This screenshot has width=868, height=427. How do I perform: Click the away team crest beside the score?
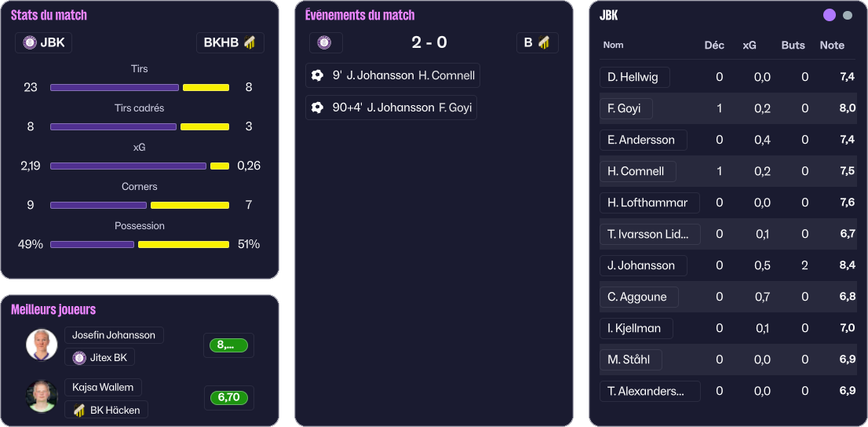[543, 42]
